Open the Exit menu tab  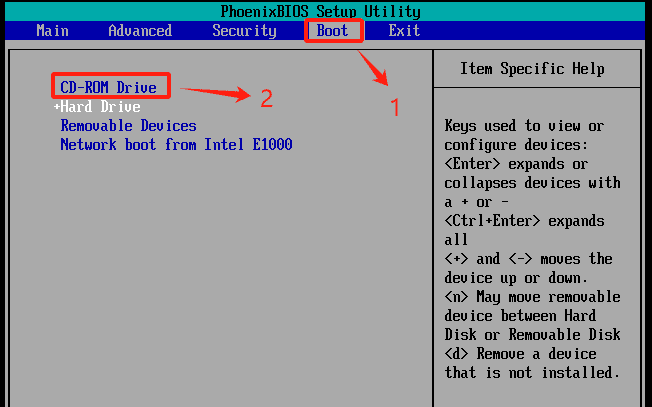404,31
